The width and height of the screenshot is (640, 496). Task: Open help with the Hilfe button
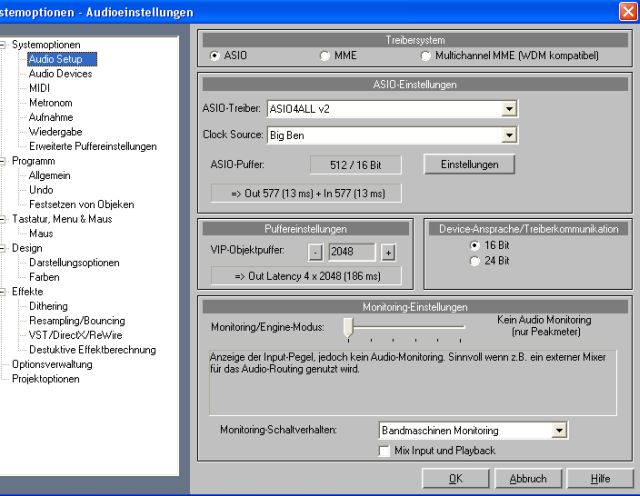(600, 478)
